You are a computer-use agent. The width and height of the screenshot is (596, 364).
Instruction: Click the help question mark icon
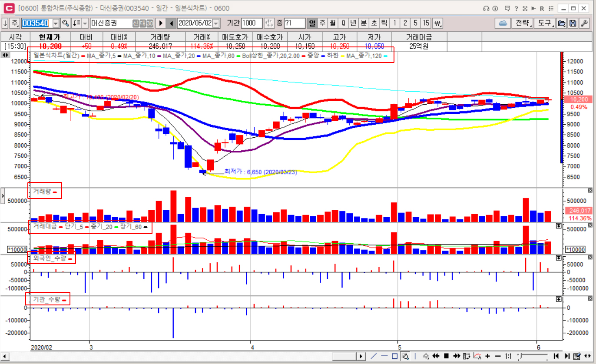click(x=516, y=8)
